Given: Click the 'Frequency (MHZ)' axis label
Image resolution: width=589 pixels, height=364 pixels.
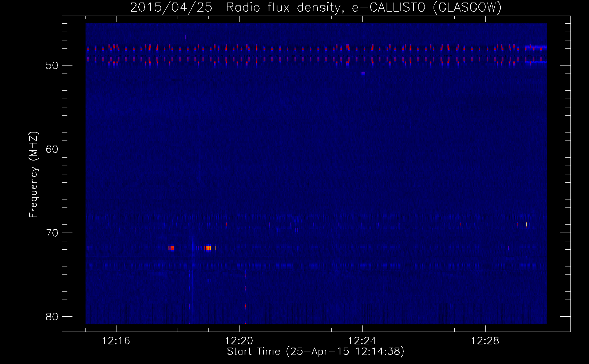Looking at the screenshot, I should pos(33,175).
